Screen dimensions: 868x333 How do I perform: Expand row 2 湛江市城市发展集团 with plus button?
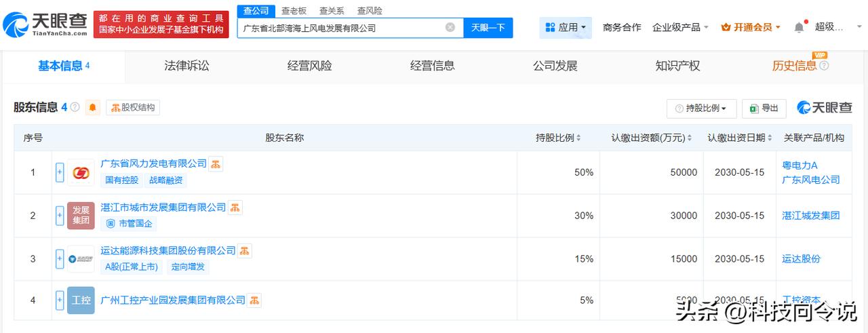(x=60, y=216)
